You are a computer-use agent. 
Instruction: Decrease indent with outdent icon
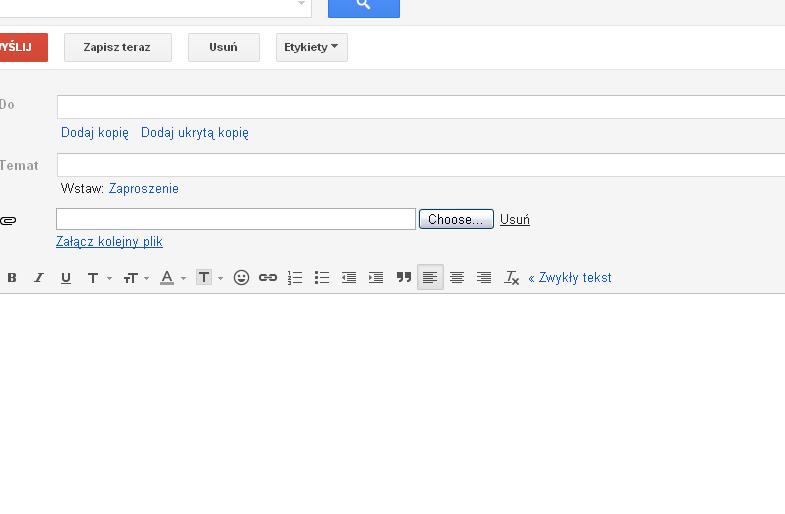(x=349, y=278)
